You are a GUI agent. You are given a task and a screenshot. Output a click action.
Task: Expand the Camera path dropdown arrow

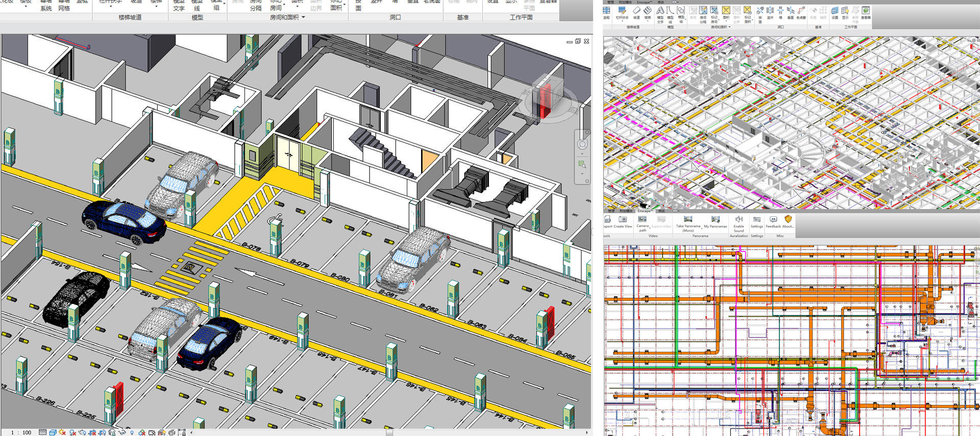[x=650, y=228]
